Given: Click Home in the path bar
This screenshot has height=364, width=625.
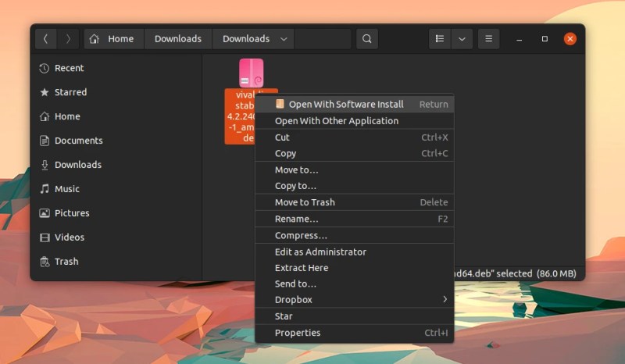Looking at the screenshot, I should [x=113, y=39].
